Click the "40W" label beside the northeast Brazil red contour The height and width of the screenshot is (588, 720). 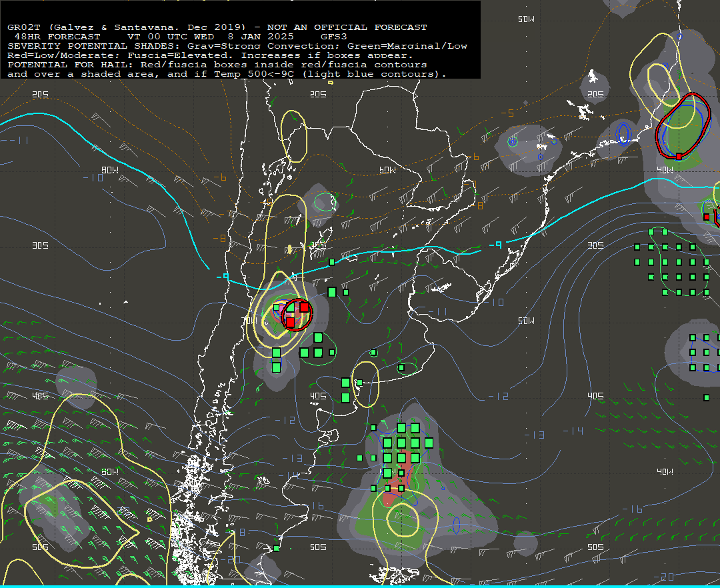click(x=665, y=170)
